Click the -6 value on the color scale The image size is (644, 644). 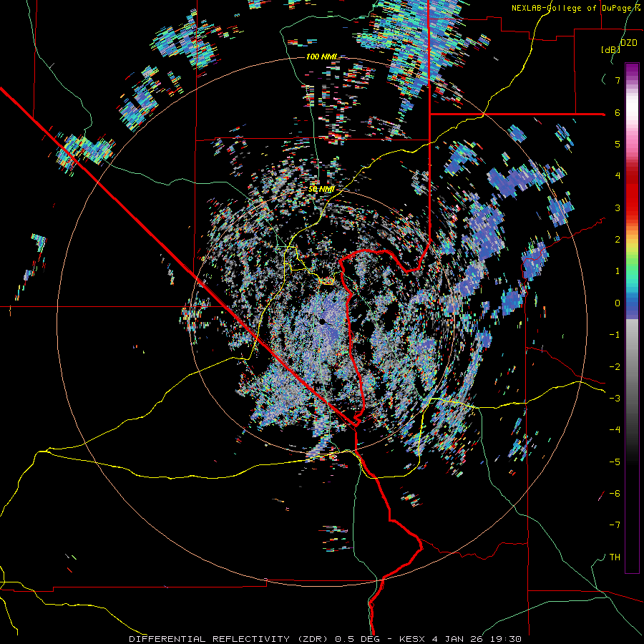point(615,494)
